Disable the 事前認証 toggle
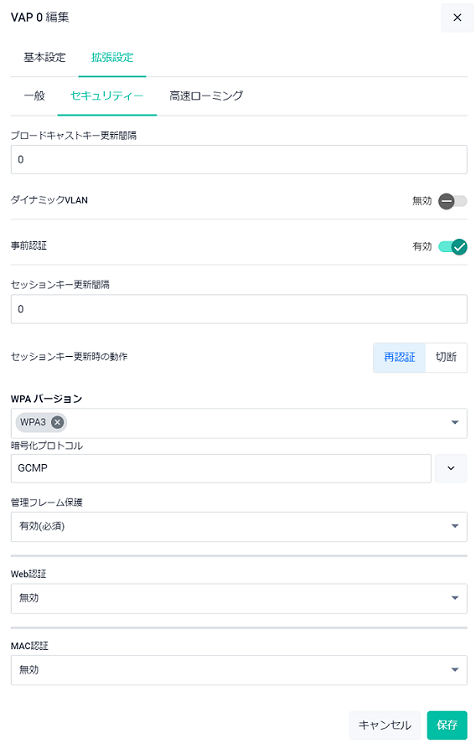The image size is (476, 743). pos(452,246)
